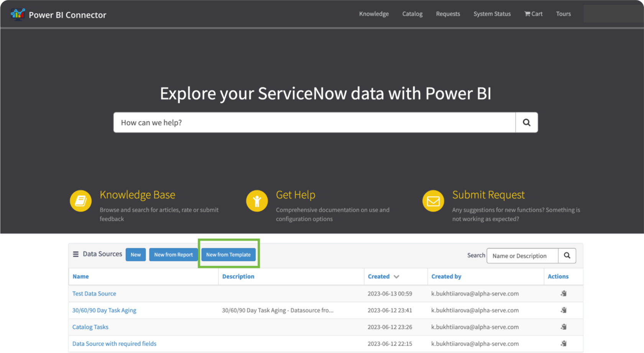This screenshot has width=644, height=353.
Task: Click the How can we help search field
Action: tap(314, 122)
